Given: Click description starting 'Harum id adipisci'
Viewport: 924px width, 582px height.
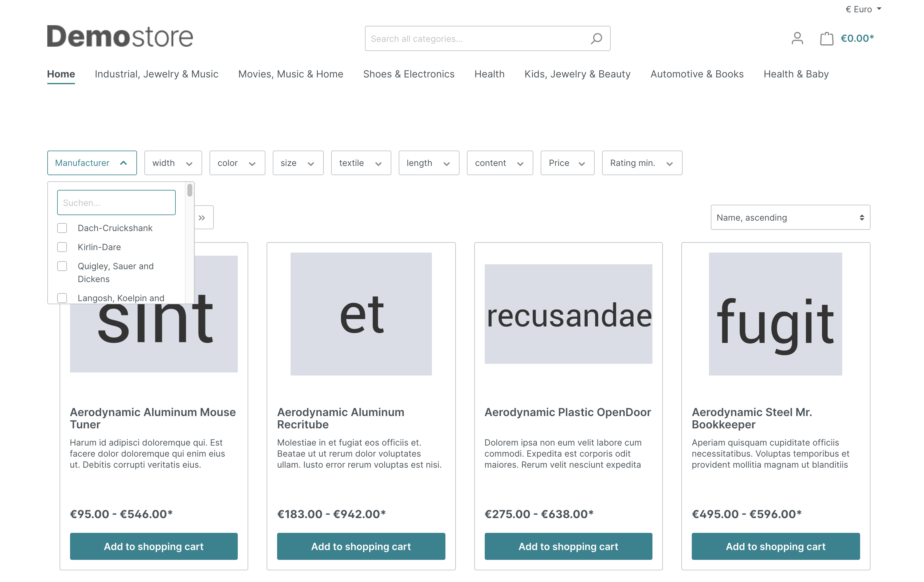Looking at the screenshot, I should (x=147, y=453).
